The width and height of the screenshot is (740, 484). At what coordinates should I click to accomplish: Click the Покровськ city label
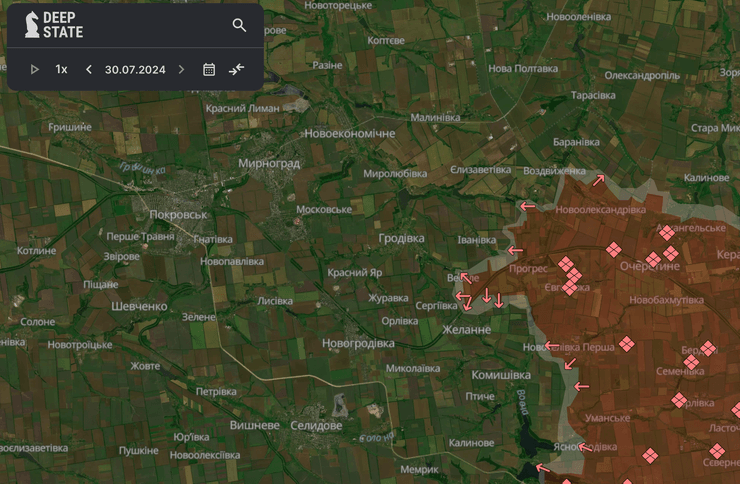[177, 215]
